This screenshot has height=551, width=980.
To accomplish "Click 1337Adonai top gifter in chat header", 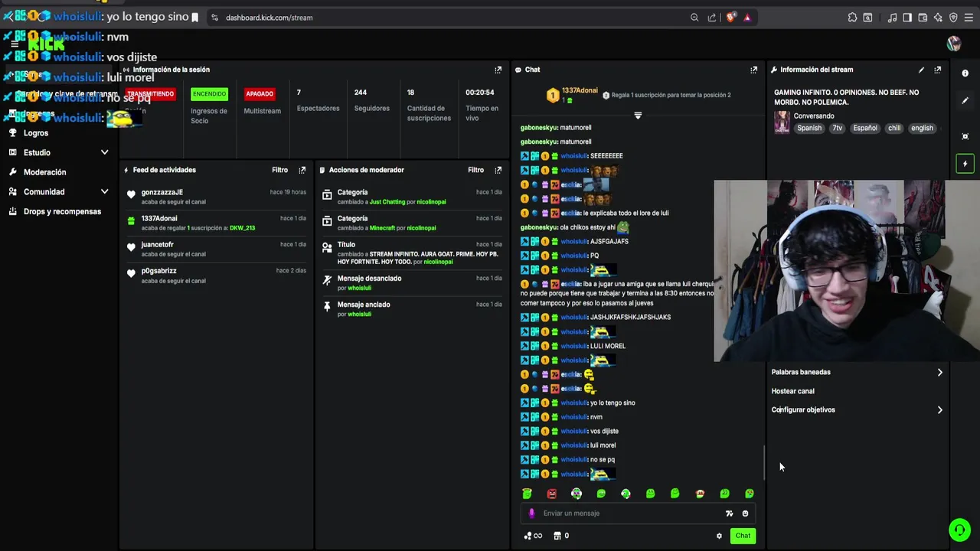I will pos(580,90).
